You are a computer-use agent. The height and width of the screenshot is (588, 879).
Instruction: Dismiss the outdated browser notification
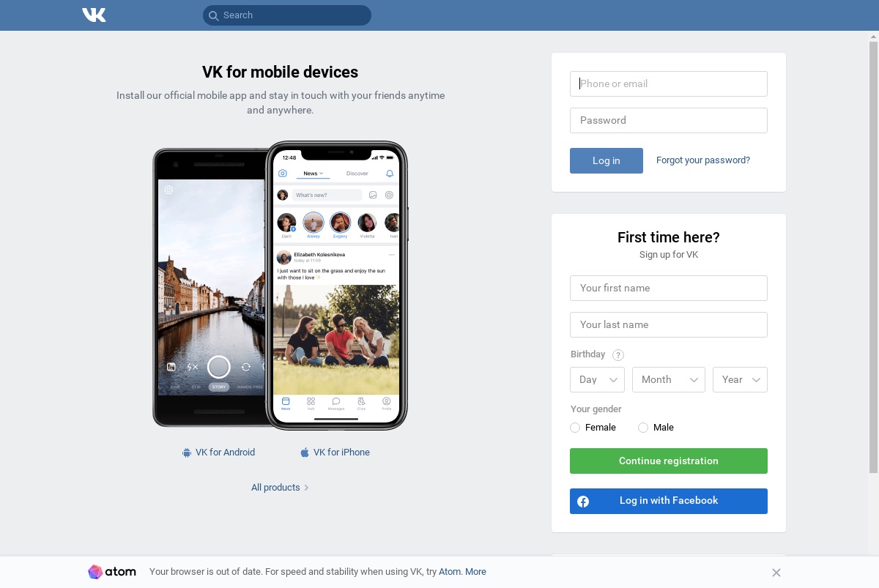pyautogui.click(x=776, y=573)
